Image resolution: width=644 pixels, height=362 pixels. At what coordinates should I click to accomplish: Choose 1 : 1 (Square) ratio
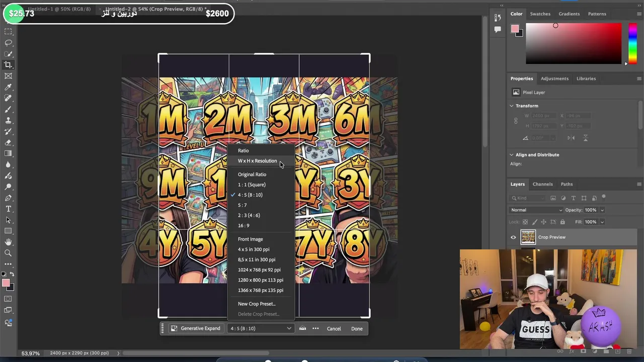[x=252, y=185]
